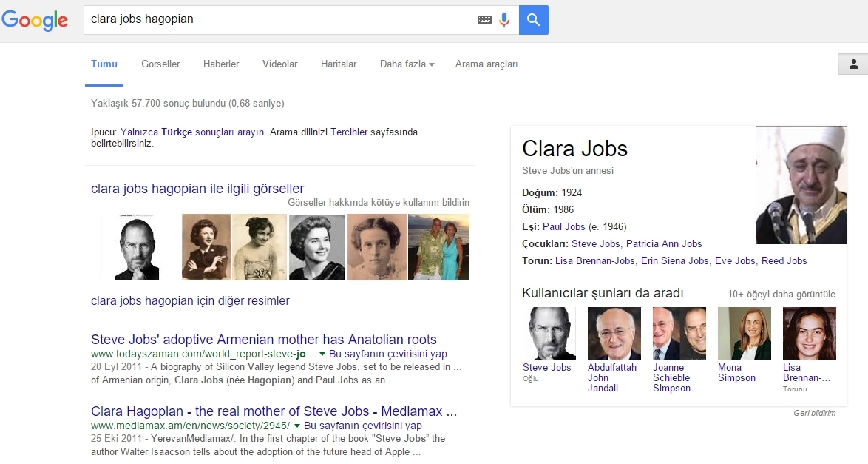Open the Lisa Brennan-Jobs link in Torun row

pyautogui.click(x=594, y=260)
